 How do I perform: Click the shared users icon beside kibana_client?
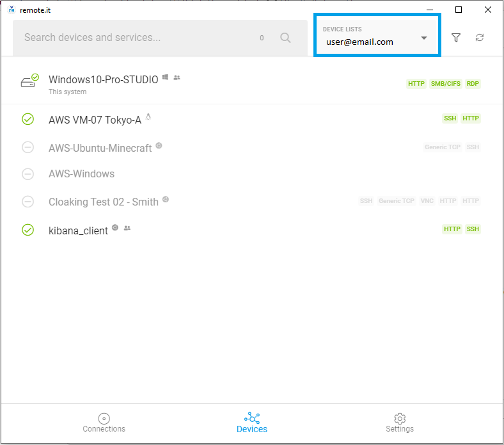pyautogui.click(x=127, y=228)
